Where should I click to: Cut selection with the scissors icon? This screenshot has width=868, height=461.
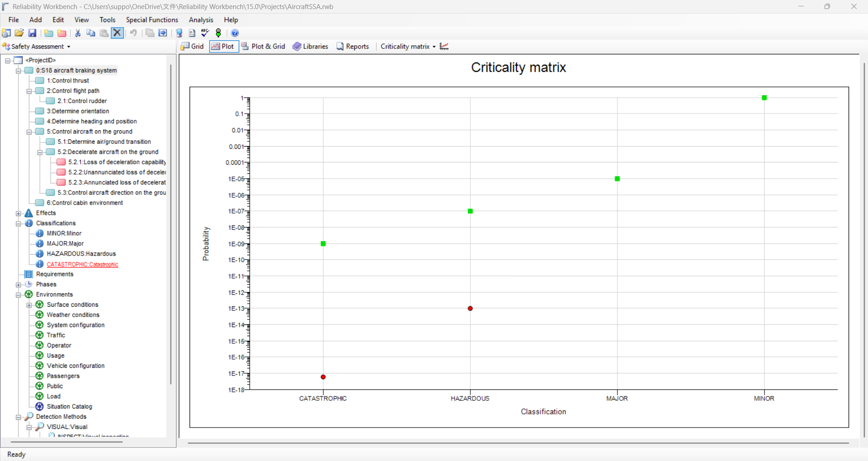(x=78, y=33)
